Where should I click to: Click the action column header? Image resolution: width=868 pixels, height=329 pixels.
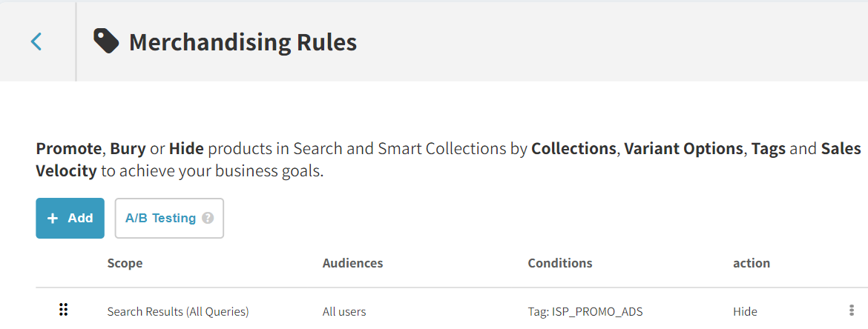752,263
